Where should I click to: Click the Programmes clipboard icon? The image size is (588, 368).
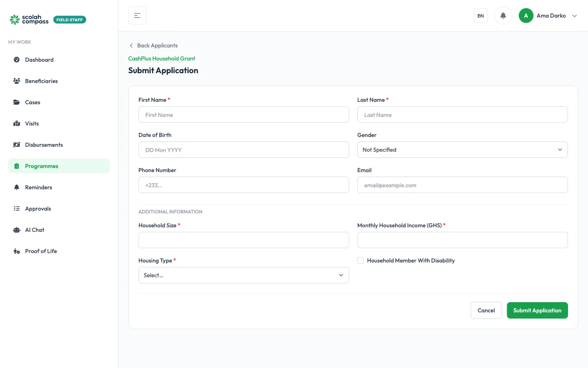point(17,166)
